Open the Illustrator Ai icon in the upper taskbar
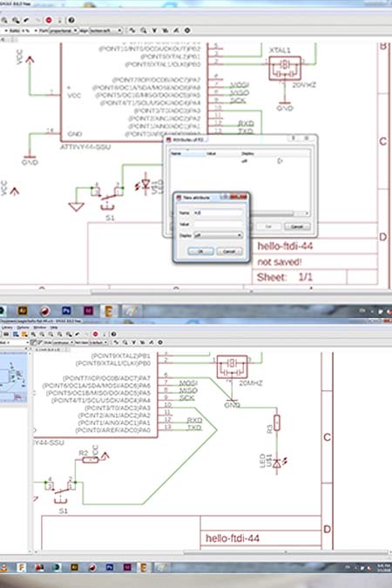Viewport: 392px width, 588px height. point(23,311)
